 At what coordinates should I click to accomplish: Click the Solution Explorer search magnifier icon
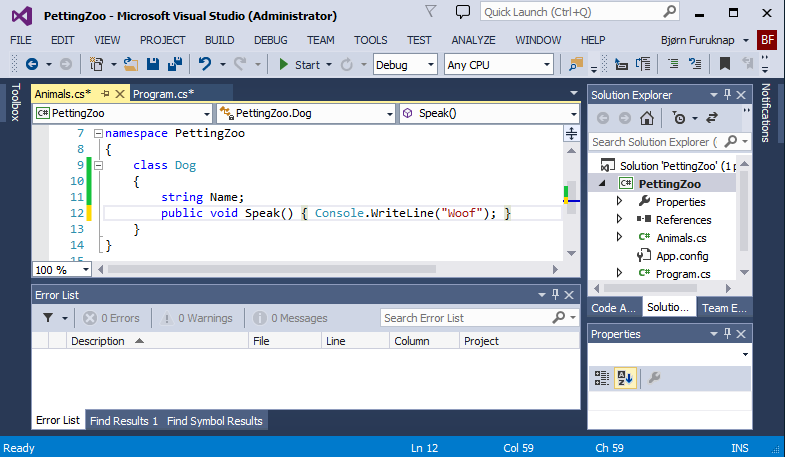[x=731, y=142]
